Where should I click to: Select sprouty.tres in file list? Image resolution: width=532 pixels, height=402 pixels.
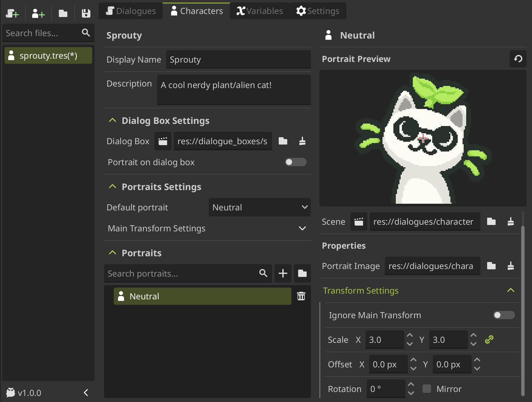click(48, 56)
